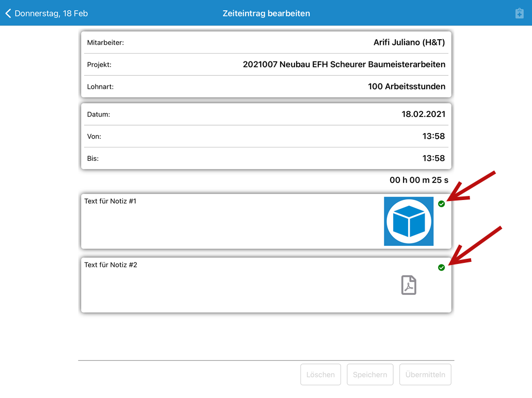532x398 pixels.
Task: Open the PDF file attachment icon
Action: pos(409,285)
